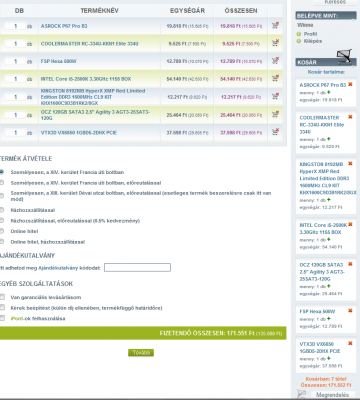Click quantity field for FSP Hexa 500W
This screenshot has height=400, width=360.
[x=15, y=61]
